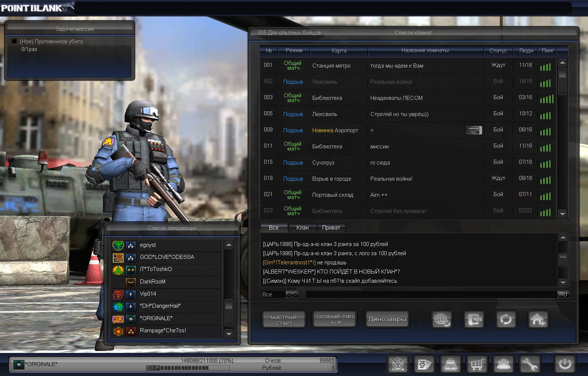Open the clan emblem menu icon
The height and width of the screenshot is (376, 588).
click(398, 364)
